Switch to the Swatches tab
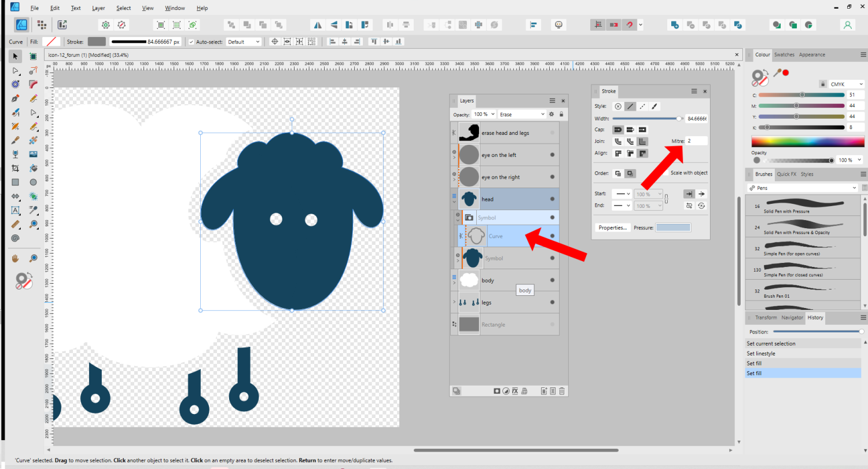 pyautogui.click(x=784, y=54)
